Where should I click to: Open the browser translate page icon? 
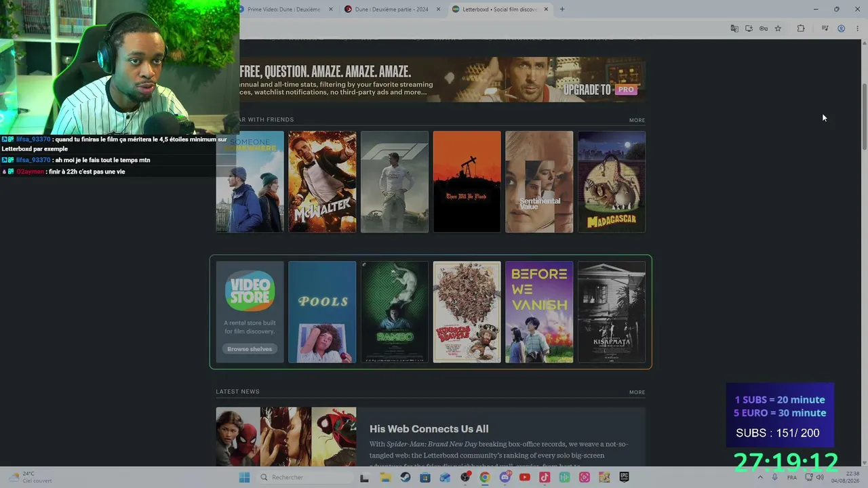(x=734, y=28)
